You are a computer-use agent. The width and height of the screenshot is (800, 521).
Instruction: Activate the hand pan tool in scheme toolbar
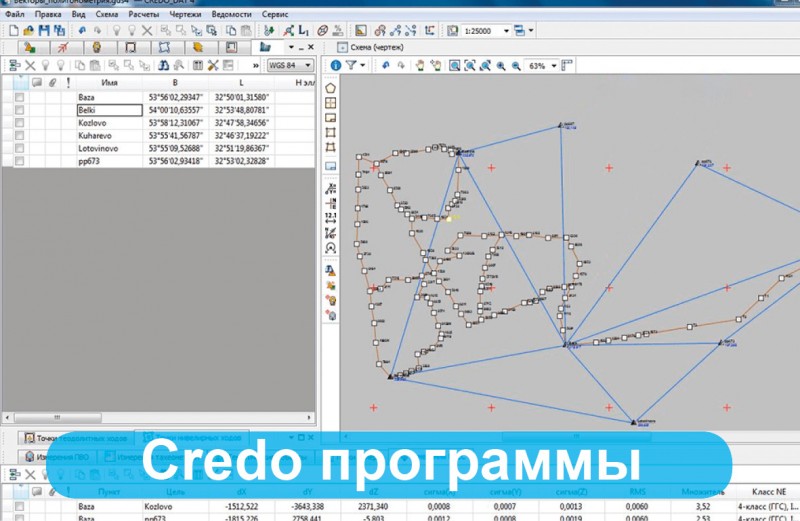(419, 65)
